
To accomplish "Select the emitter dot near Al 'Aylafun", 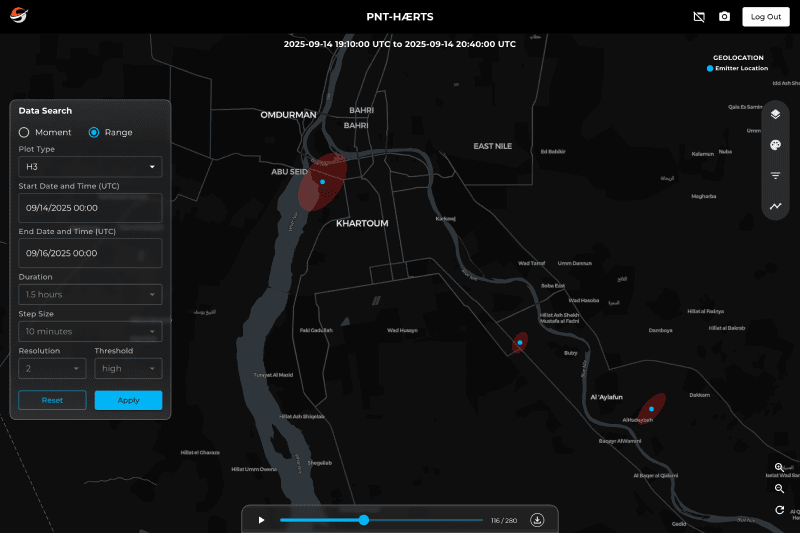I will click(x=652, y=409).
